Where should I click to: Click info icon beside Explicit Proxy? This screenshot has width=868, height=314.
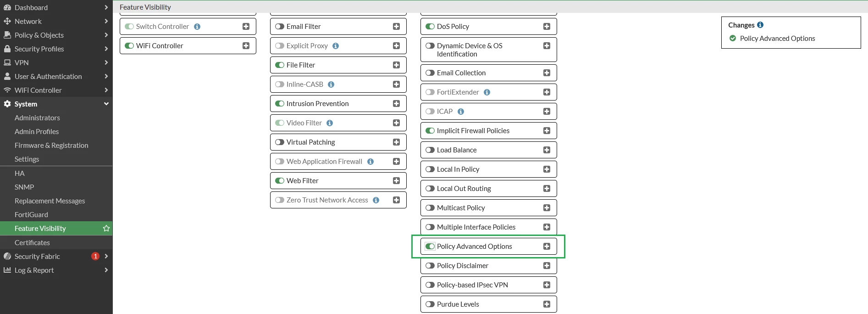(x=336, y=46)
